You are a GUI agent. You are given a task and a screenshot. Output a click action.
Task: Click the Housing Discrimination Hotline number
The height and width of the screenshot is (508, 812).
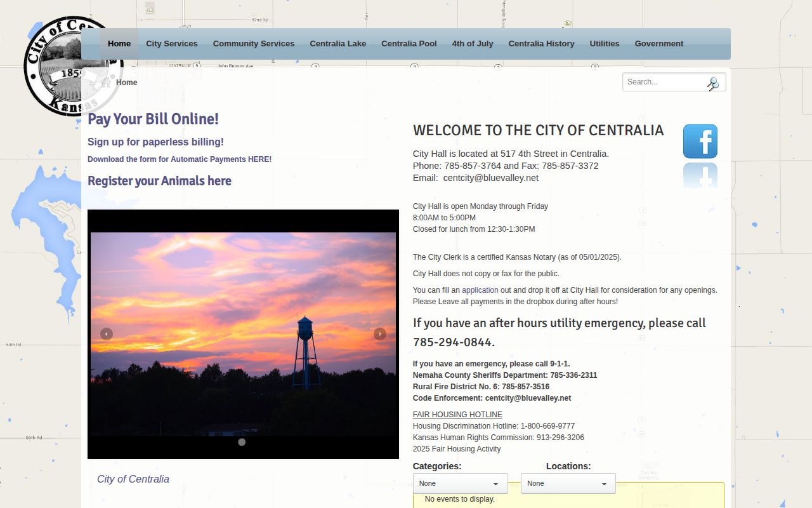[547, 426]
